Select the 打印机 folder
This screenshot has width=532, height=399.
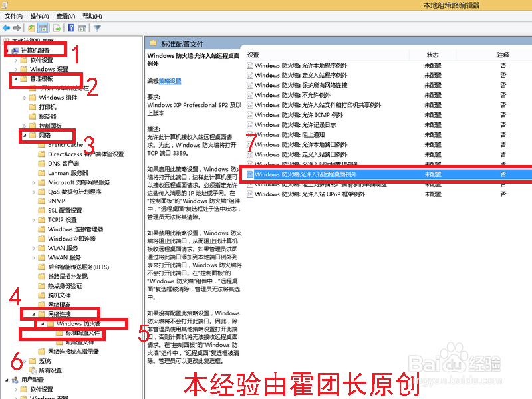[x=47, y=107]
